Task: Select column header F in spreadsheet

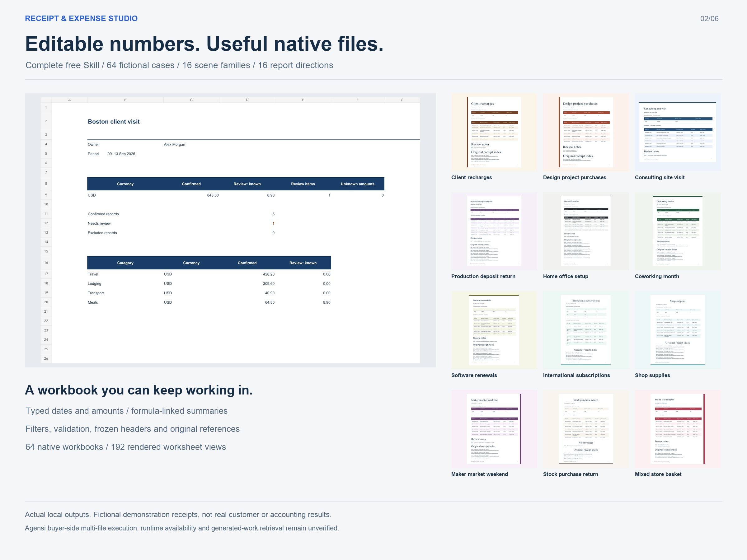Action: (357, 100)
